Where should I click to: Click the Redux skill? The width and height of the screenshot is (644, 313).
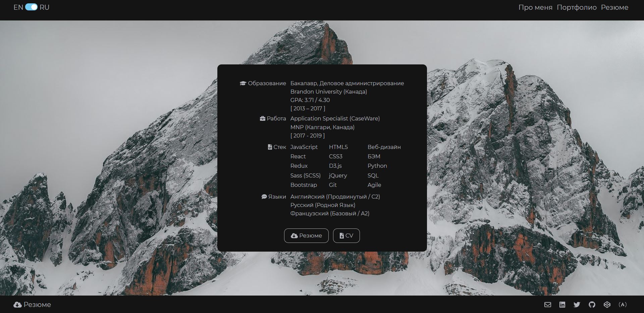299,166
